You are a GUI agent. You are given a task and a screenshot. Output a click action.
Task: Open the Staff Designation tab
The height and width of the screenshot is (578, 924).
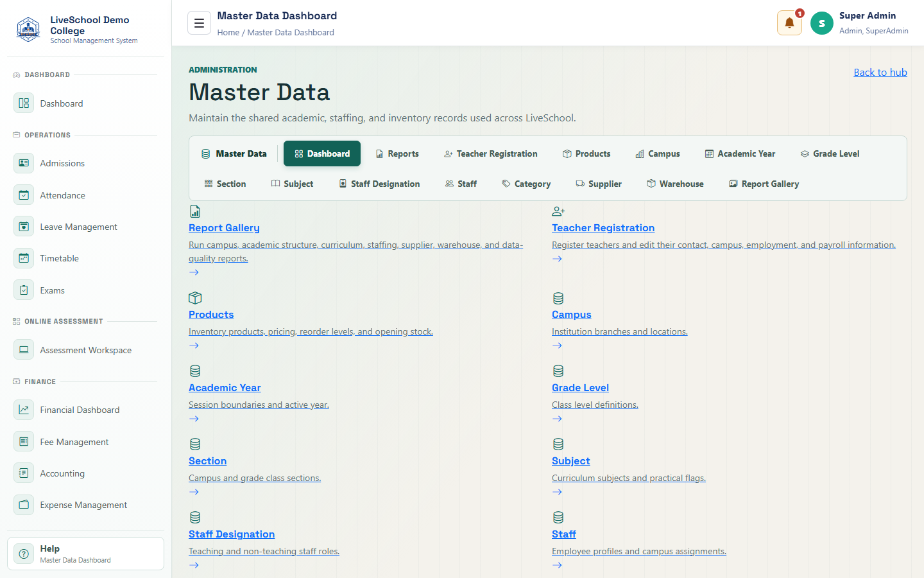click(379, 184)
